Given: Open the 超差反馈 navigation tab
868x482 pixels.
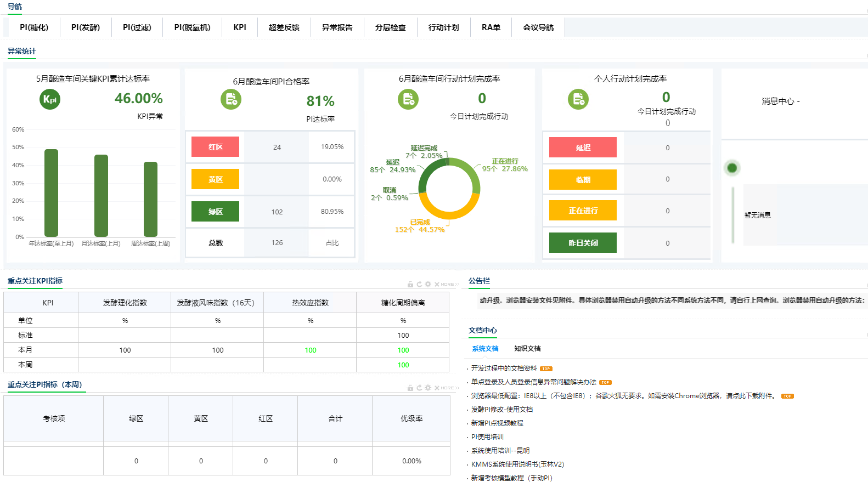Looking at the screenshot, I should [x=284, y=27].
